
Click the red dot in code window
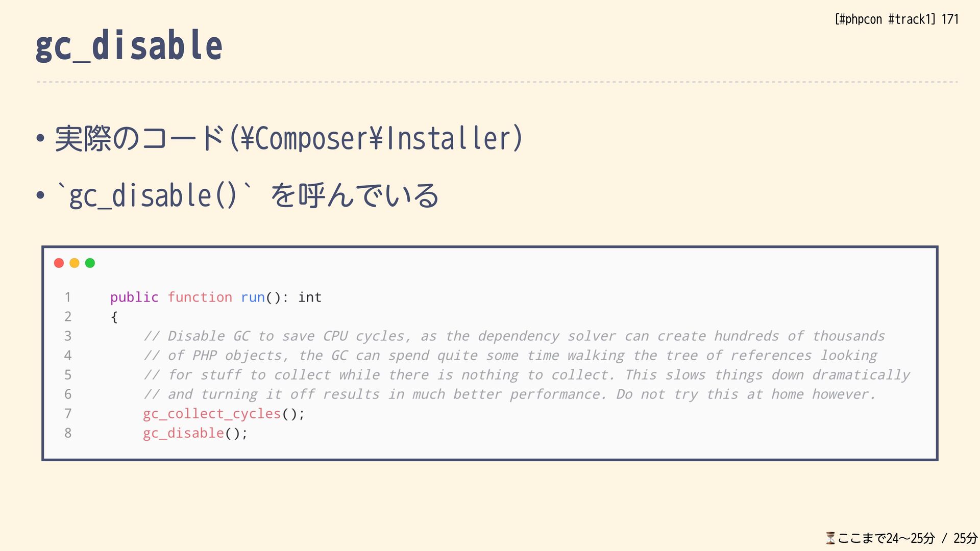pyautogui.click(x=59, y=263)
